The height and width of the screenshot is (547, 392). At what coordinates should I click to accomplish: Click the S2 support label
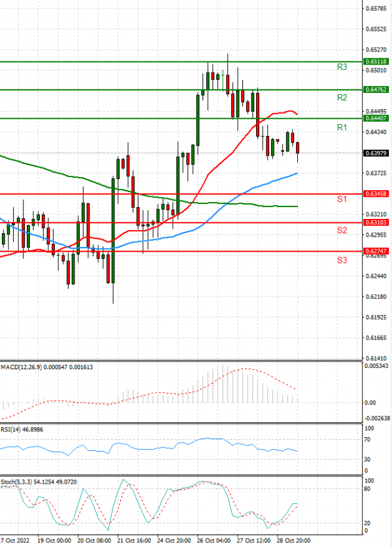point(342,230)
